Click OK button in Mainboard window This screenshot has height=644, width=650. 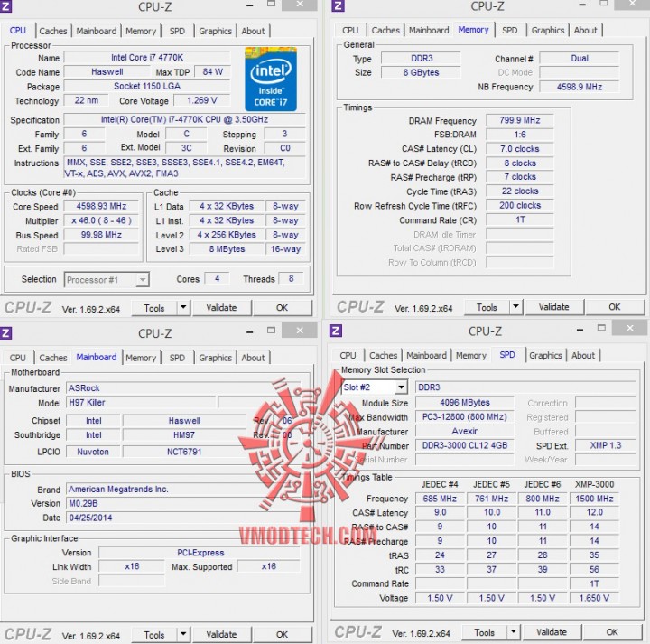click(282, 634)
